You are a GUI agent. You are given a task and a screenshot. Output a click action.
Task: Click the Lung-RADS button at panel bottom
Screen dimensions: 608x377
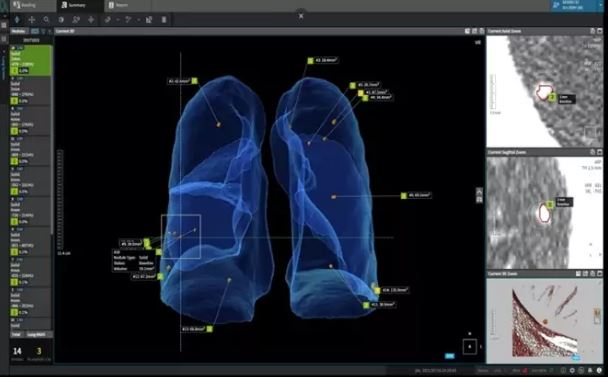(x=36, y=334)
